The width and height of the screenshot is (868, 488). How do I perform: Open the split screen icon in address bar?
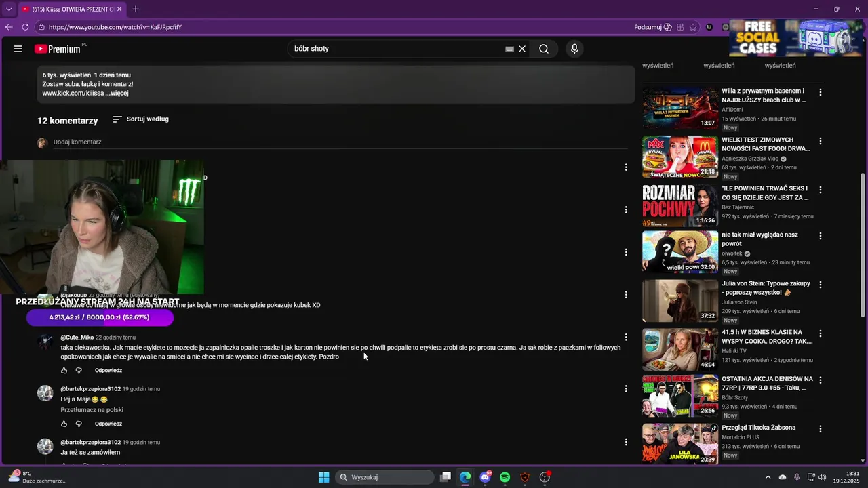click(x=680, y=27)
